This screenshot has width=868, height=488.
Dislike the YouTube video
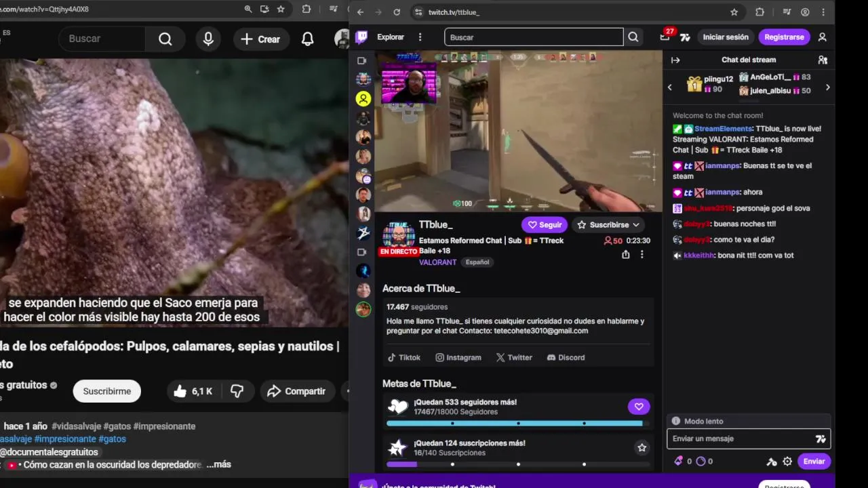[237, 391]
